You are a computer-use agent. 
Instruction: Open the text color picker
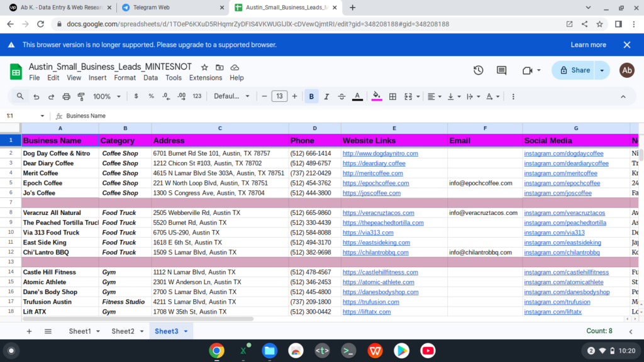coord(357,96)
